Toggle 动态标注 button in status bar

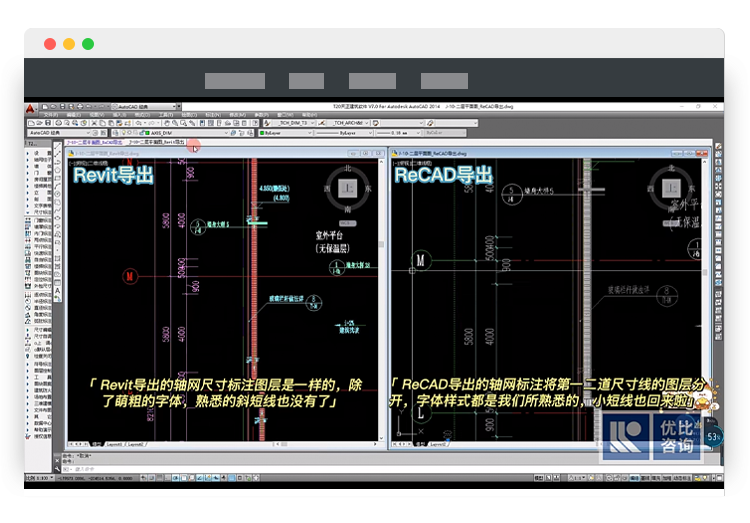tap(682, 478)
